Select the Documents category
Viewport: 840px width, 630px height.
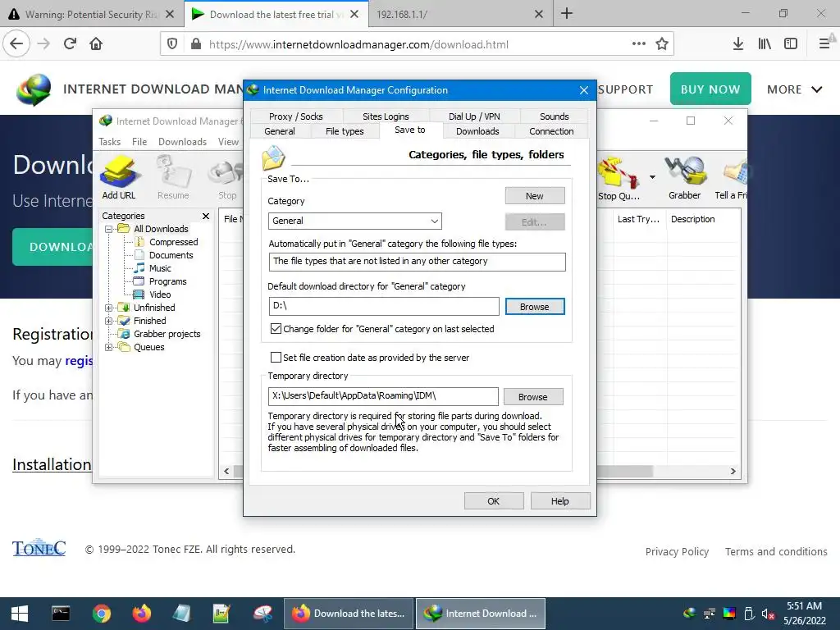pyautogui.click(x=171, y=255)
